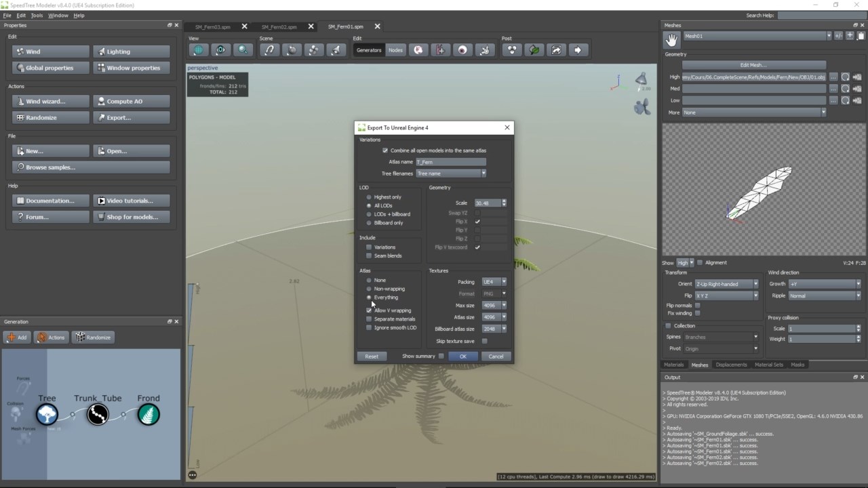Viewport: 868px width, 488px height.
Task: Select the Frond generator node icon
Action: click(x=149, y=414)
